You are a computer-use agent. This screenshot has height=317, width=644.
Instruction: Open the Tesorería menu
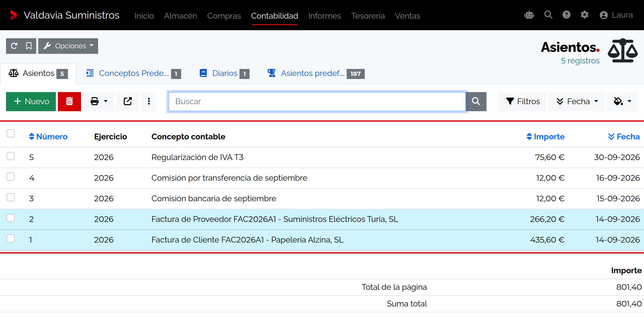(368, 16)
